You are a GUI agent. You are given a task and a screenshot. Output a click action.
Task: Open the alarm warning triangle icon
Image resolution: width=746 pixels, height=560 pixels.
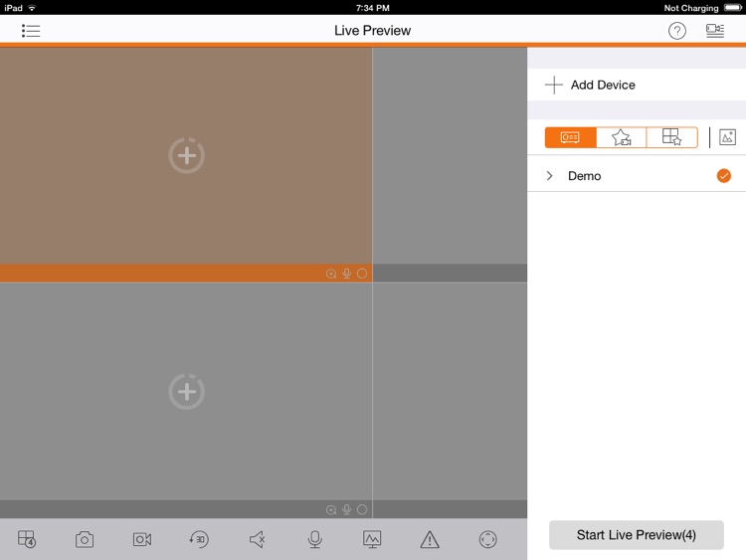(x=430, y=539)
